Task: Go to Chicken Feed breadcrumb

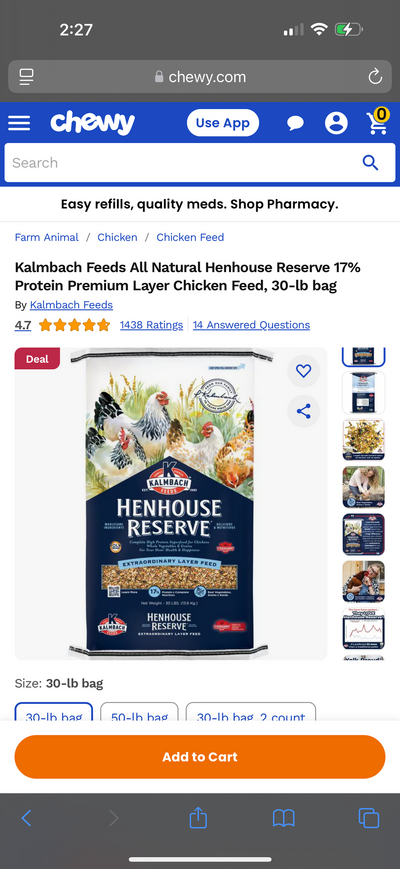Action: coord(190,237)
